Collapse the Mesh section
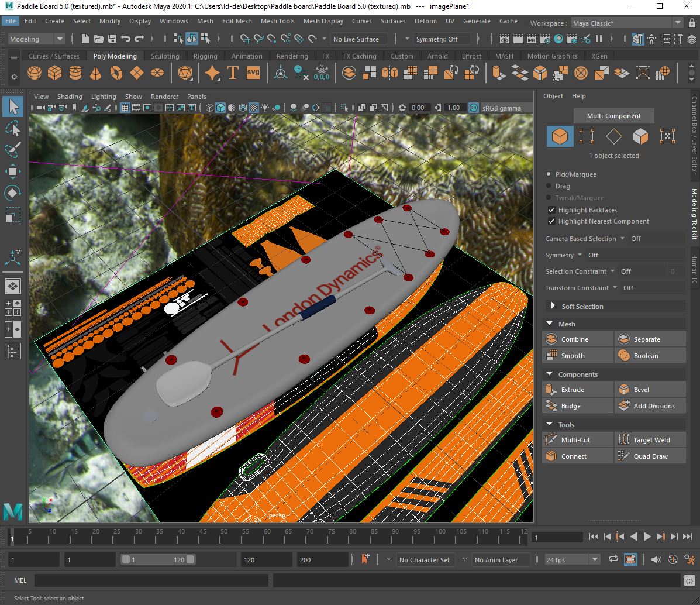Image resolution: width=700 pixels, height=605 pixels. pyautogui.click(x=550, y=324)
